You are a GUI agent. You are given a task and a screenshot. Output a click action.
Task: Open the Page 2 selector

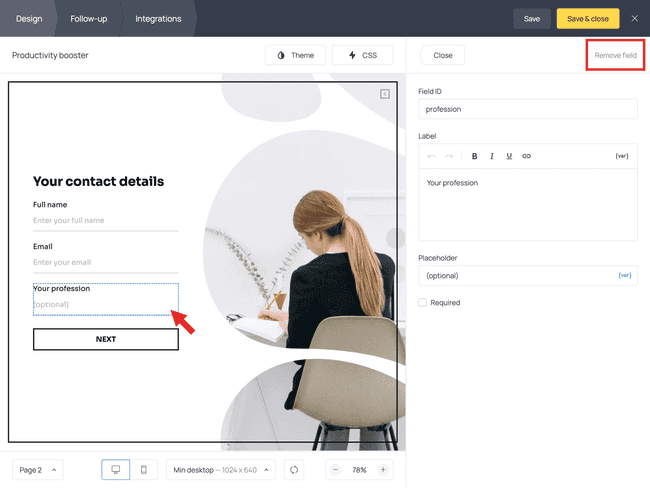coord(38,470)
